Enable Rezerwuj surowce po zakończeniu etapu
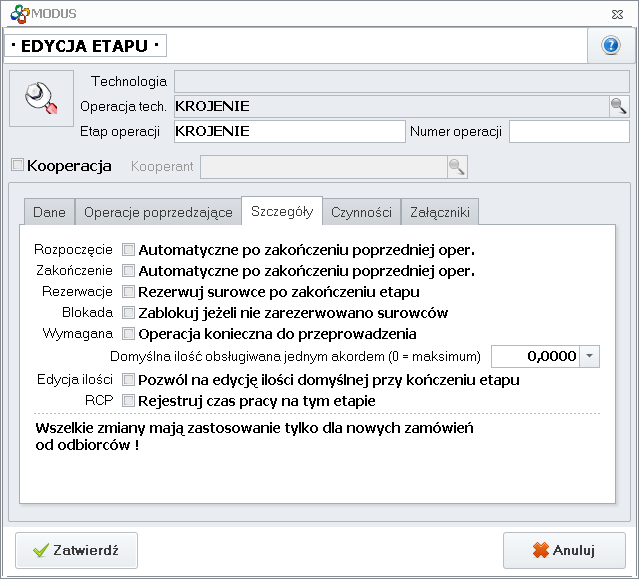The image size is (639, 579). coord(128,292)
